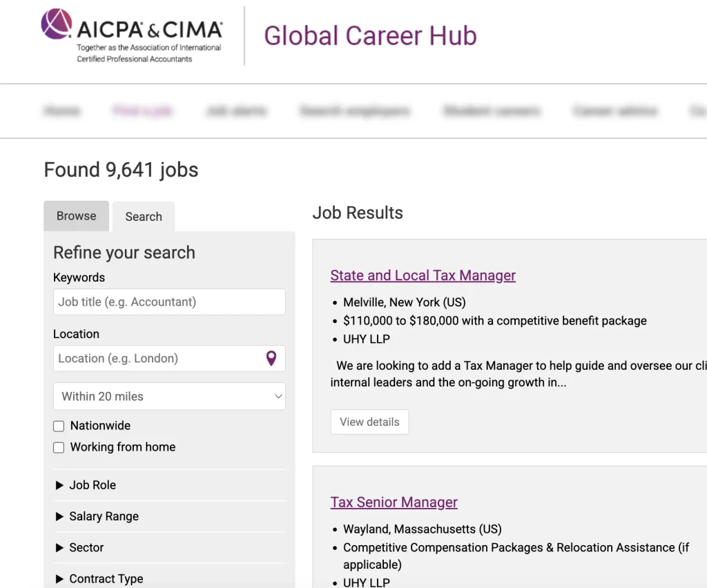Click the AICPA & CIMA logo
Viewport: 707px width, 588px height.
(x=131, y=35)
